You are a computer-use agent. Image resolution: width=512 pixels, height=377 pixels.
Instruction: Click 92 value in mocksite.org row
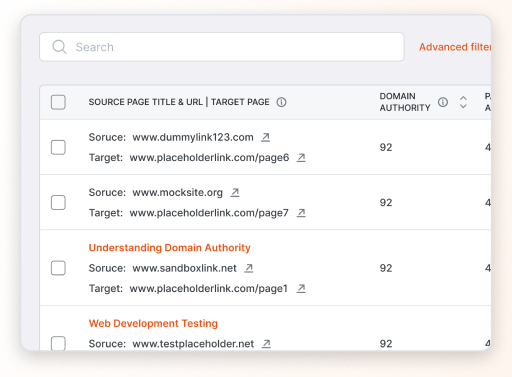[x=386, y=203]
